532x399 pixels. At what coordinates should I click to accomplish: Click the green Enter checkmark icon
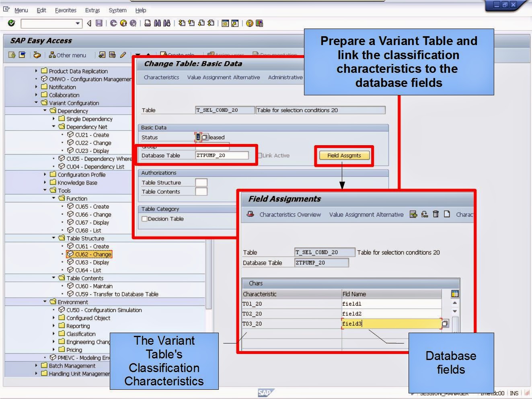point(11,23)
